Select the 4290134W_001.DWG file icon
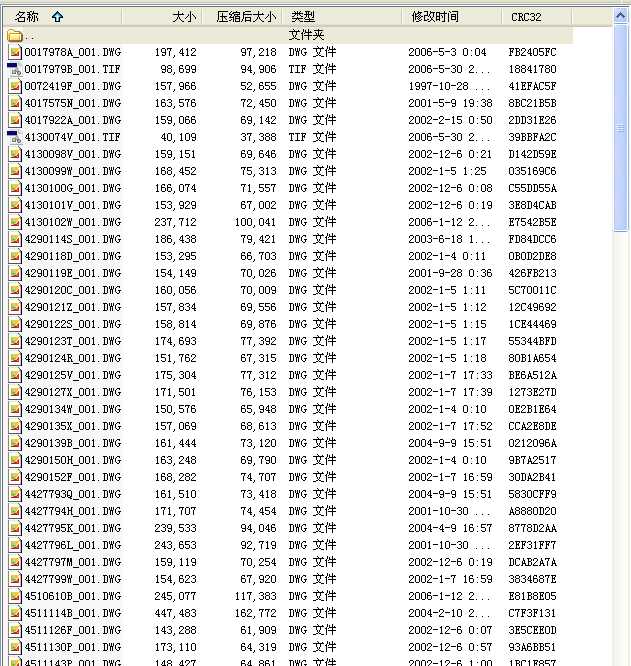 [15, 409]
